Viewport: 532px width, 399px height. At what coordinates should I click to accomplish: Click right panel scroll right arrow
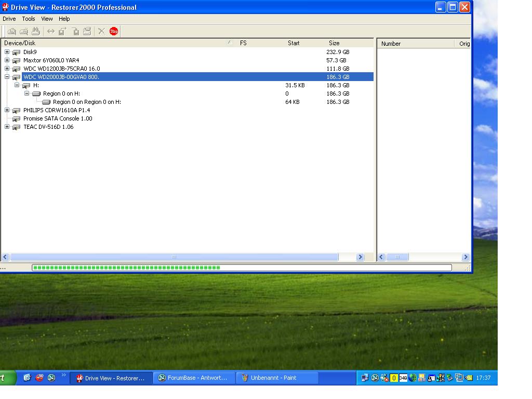click(x=465, y=257)
